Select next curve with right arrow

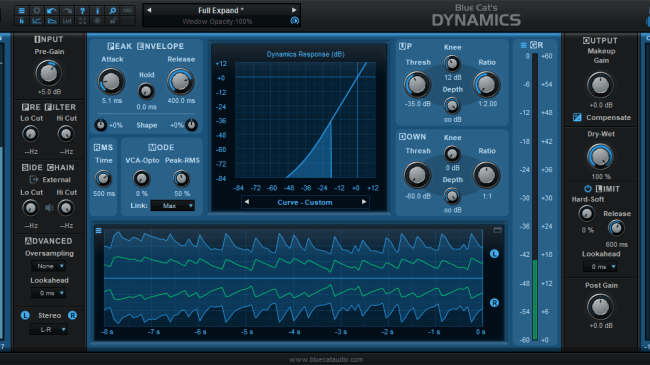click(364, 202)
